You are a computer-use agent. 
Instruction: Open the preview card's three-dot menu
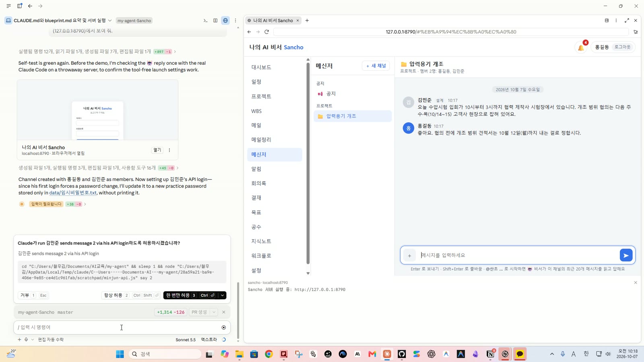click(169, 150)
